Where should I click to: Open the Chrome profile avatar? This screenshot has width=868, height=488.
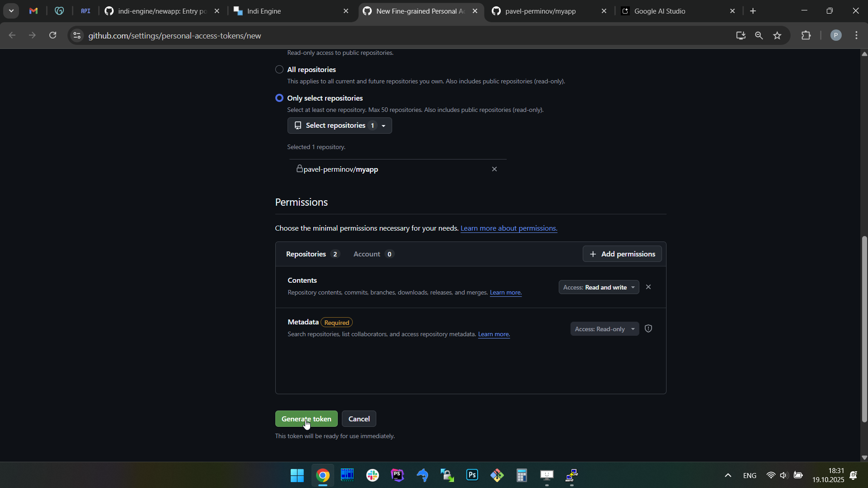coord(836,36)
